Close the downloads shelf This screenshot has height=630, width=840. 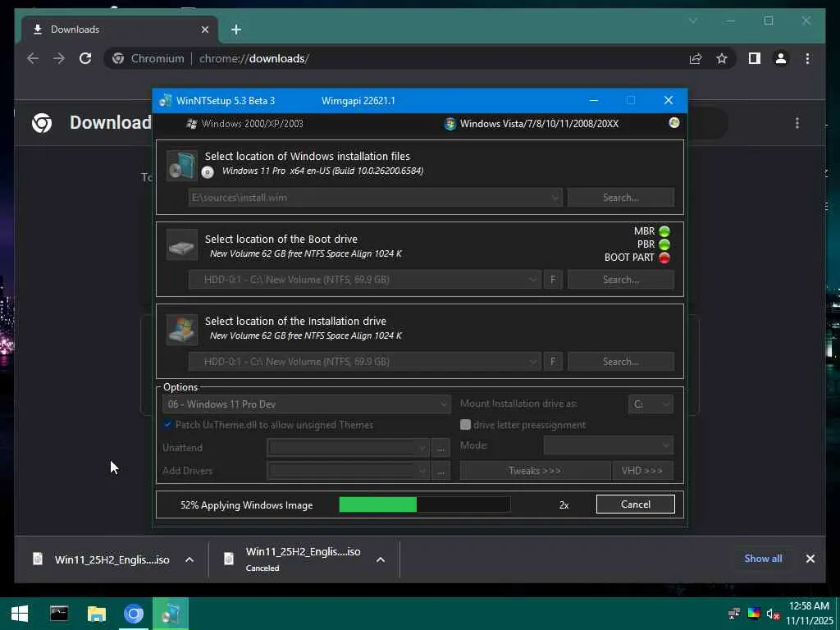tap(810, 558)
